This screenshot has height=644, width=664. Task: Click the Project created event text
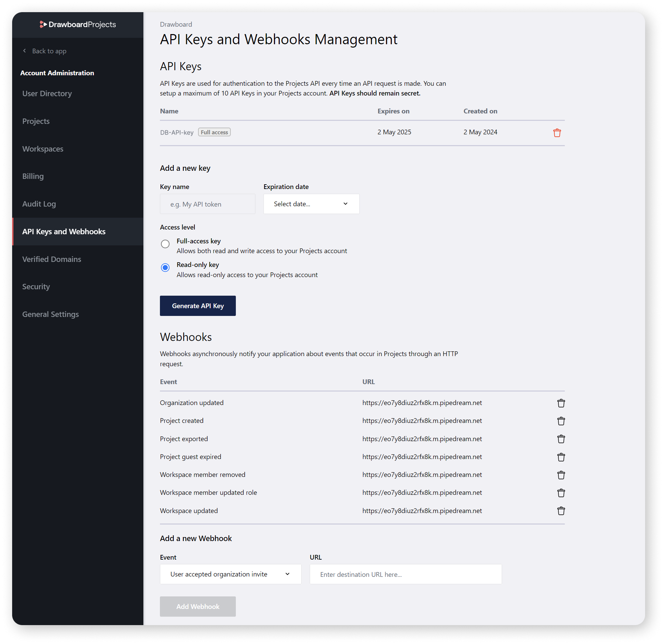[182, 421]
